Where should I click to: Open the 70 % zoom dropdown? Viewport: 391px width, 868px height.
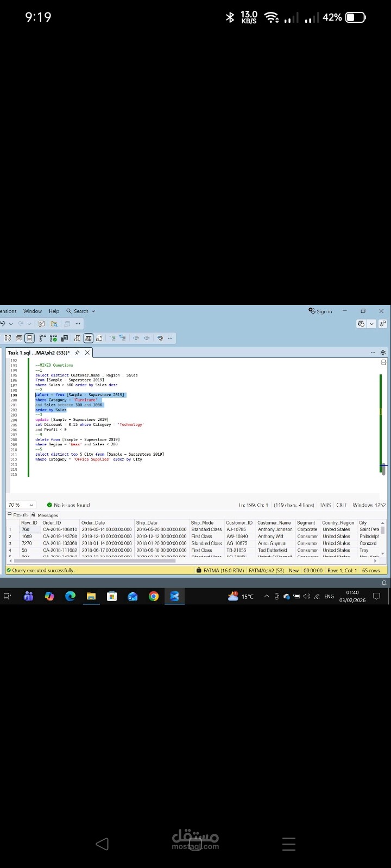click(21, 505)
